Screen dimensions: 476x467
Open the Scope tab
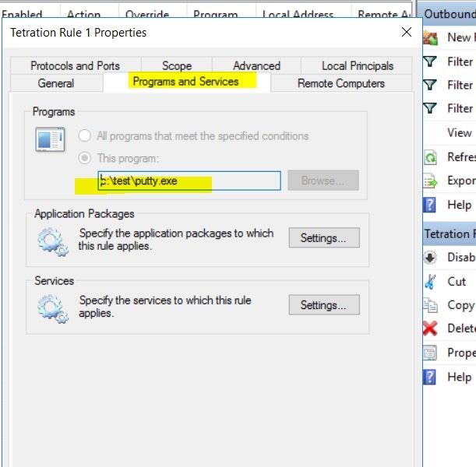click(x=177, y=66)
